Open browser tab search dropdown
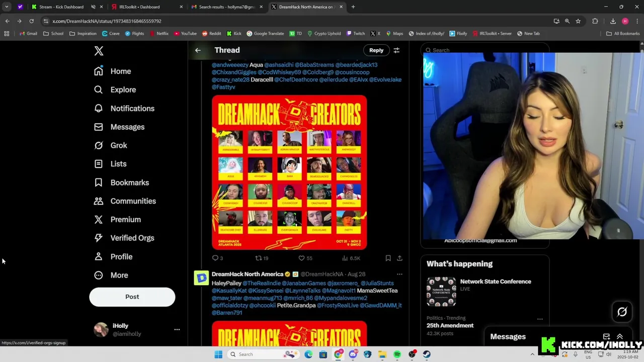Viewport: 644px width, 362px height. point(7,7)
